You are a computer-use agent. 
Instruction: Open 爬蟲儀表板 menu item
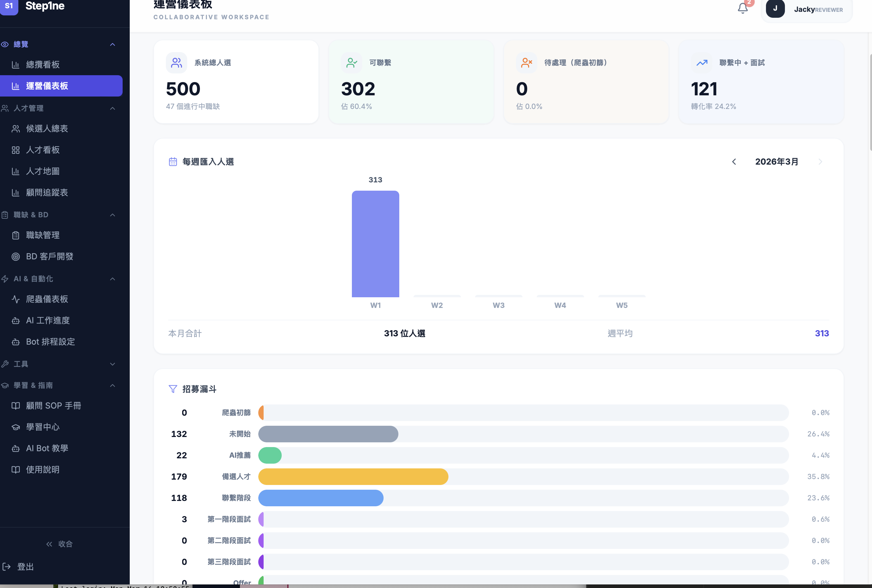(x=47, y=299)
